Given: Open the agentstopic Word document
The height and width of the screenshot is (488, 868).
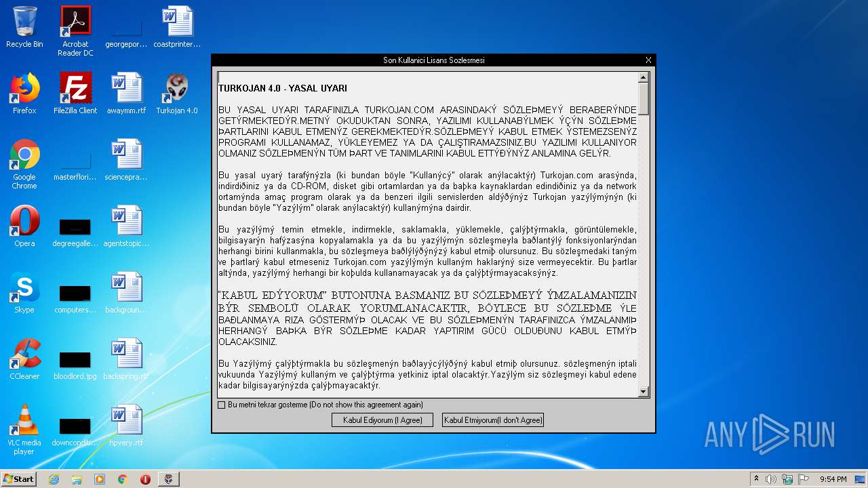Looking at the screenshot, I should point(126,227).
